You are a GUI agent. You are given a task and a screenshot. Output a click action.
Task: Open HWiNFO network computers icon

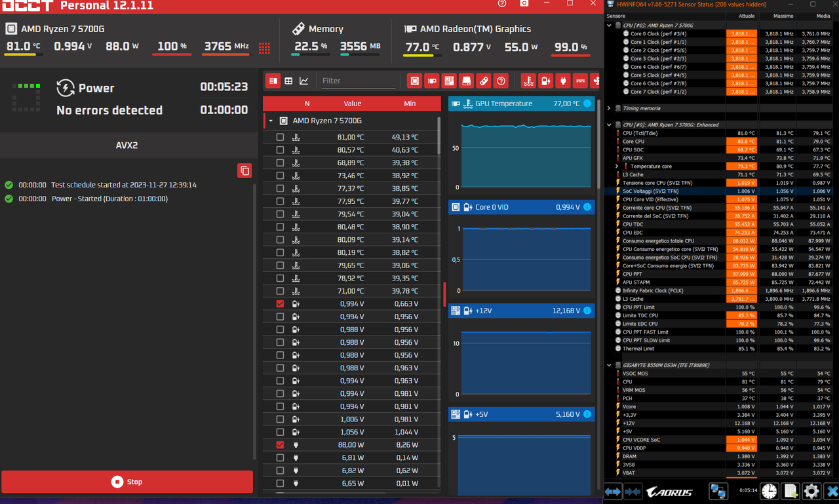click(x=718, y=491)
